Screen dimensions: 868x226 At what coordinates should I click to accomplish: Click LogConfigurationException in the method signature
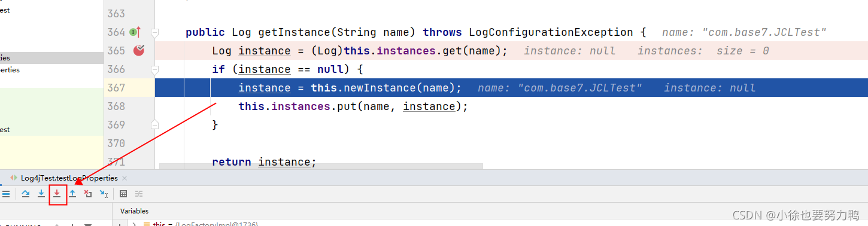(x=551, y=32)
